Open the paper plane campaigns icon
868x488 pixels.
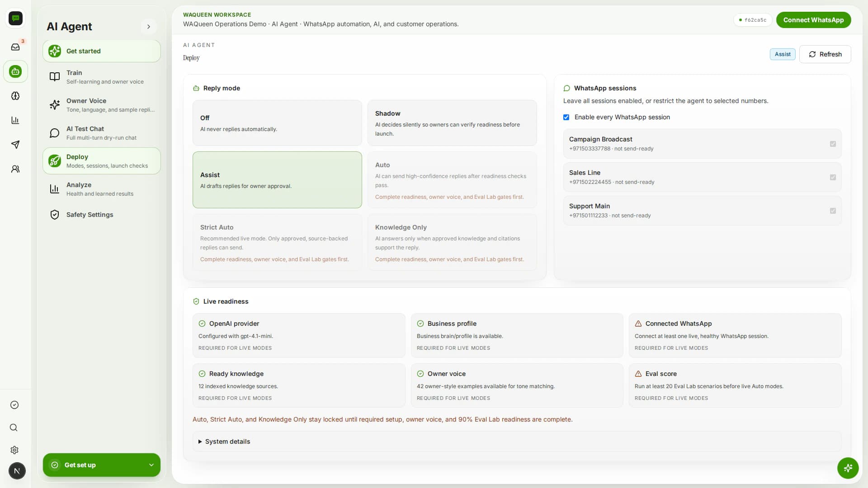15,145
